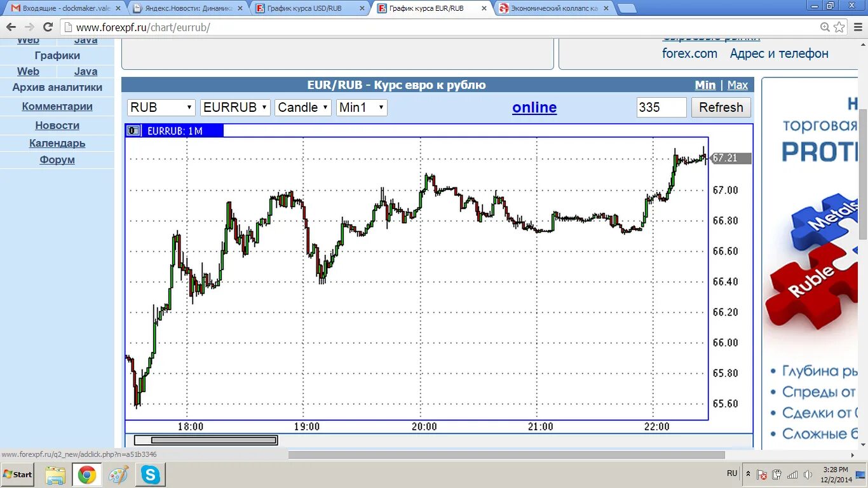Open Skype from the taskbar
Viewport: 868px width, 488px height.
click(151, 475)
